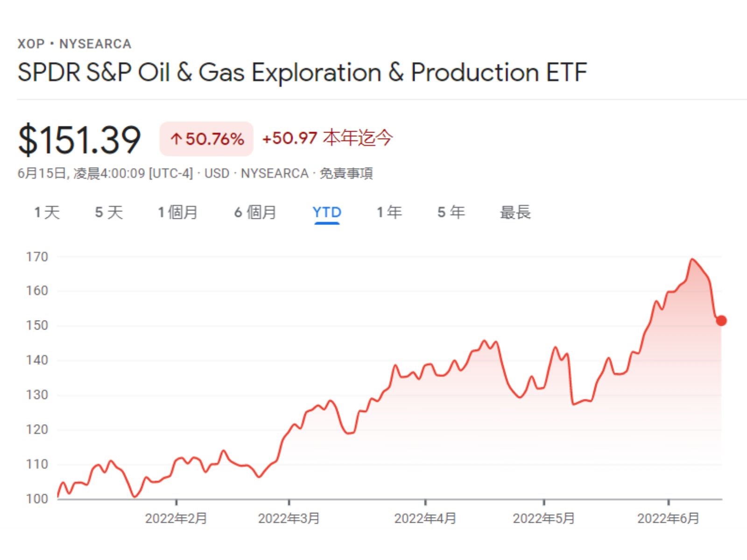Click the 2022年2月 axis label
Viewport: 747px width, 560px height.
(176, 518)
